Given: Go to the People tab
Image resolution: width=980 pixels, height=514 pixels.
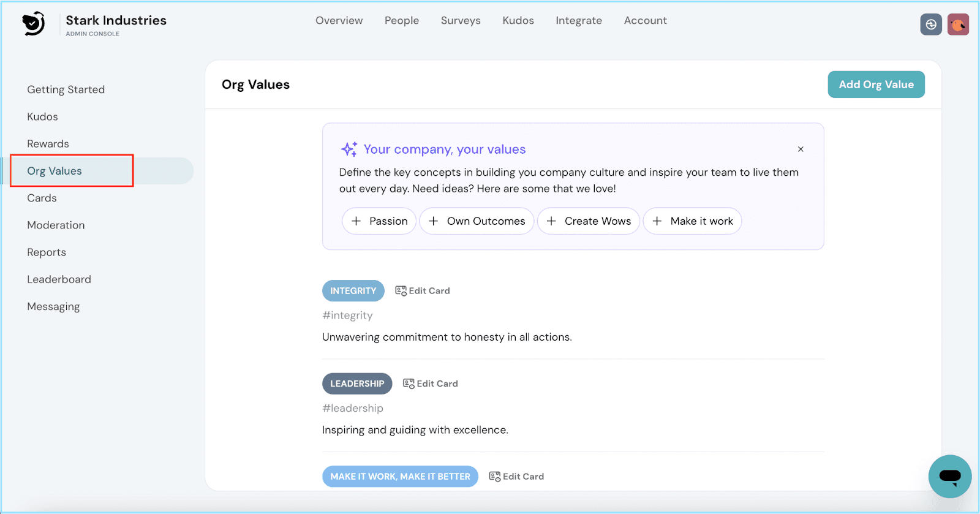Looking at the screenshot, I should coord(402,20).
